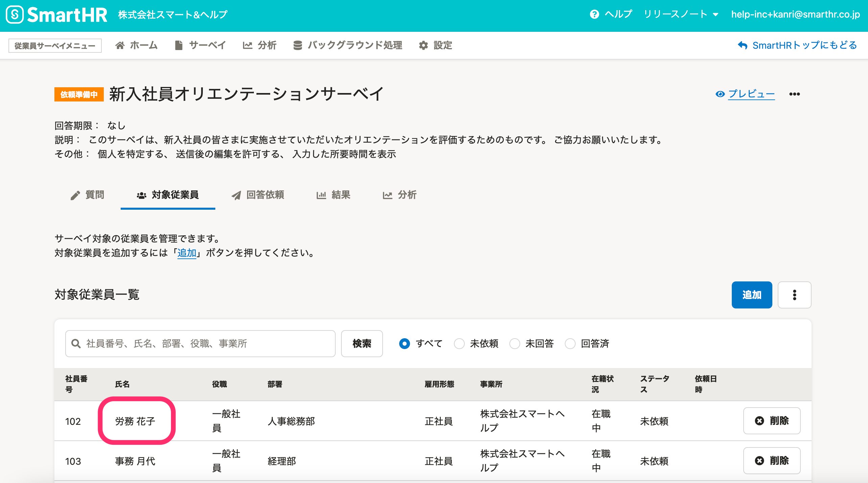Click the 依頼準備中 status badge
This screenshot has height=483, width=868.
pyautogui.click(x=79, y=94)
